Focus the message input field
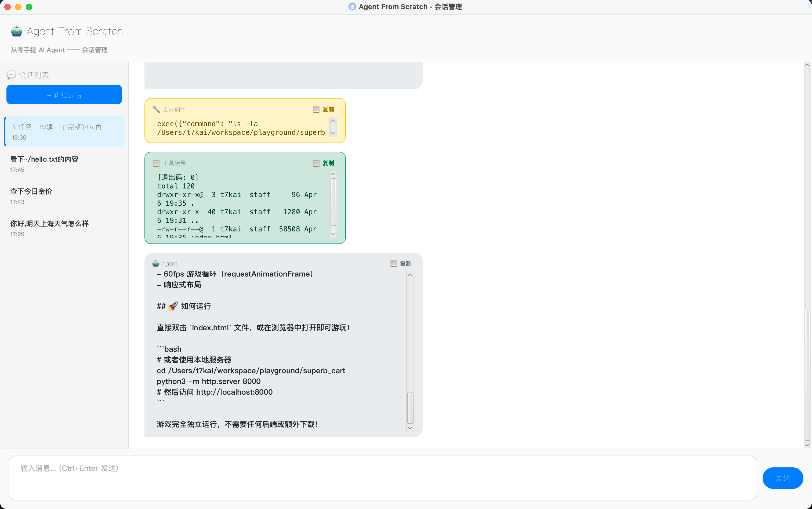 tap(382, 478)
